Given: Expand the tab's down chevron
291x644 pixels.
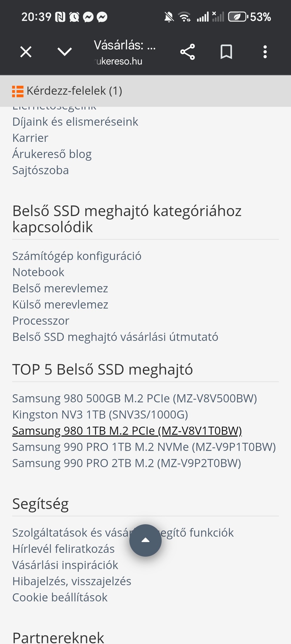Looking at the screenshot, I should coord(65,52).
